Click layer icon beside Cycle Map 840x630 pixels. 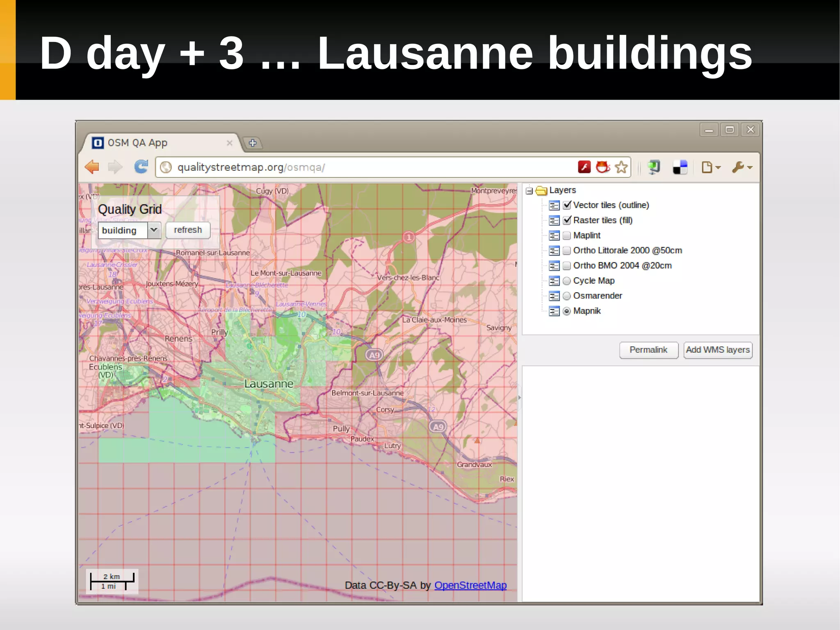pos(554,281)
